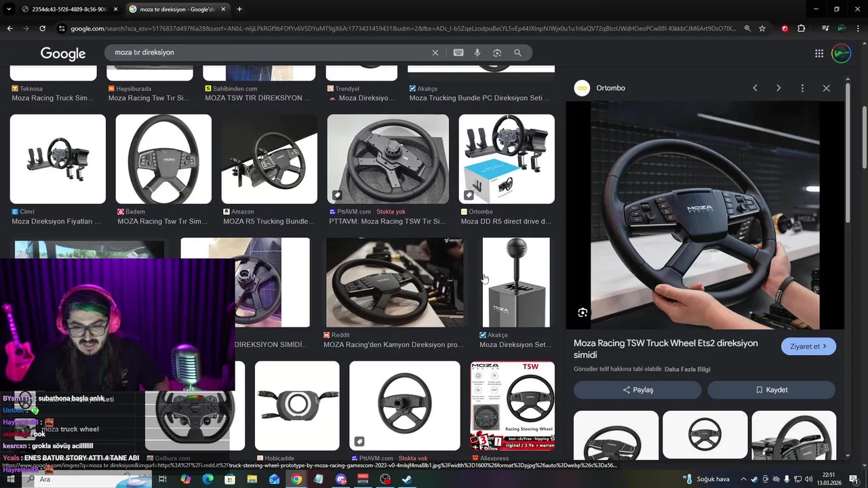Screen dimensions: 868x488
Task: Open the Hobicadde steering column image
Action: pyautogui.click(x=297, y=405)
